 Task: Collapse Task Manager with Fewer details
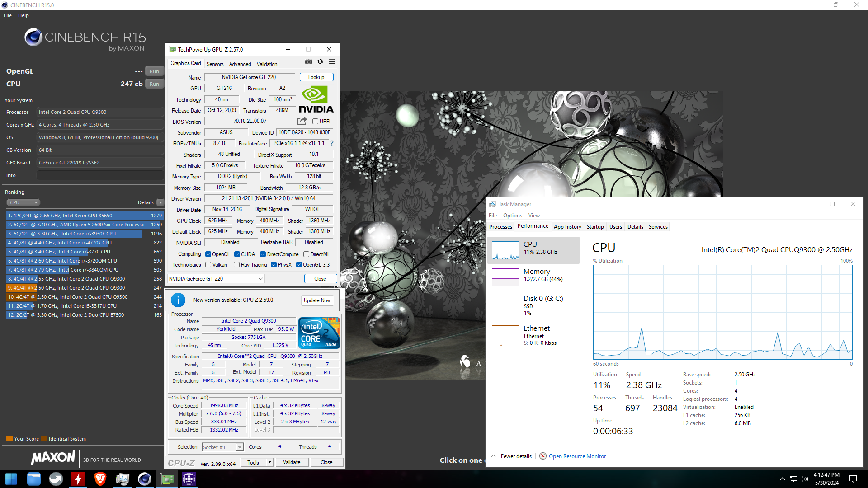[x=511, y=456]
